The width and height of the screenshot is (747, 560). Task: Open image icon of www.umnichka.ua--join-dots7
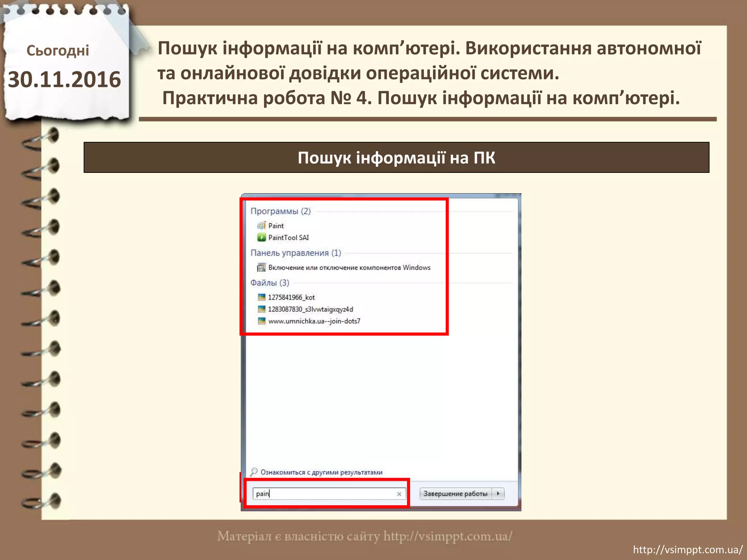tap(262, 321)
